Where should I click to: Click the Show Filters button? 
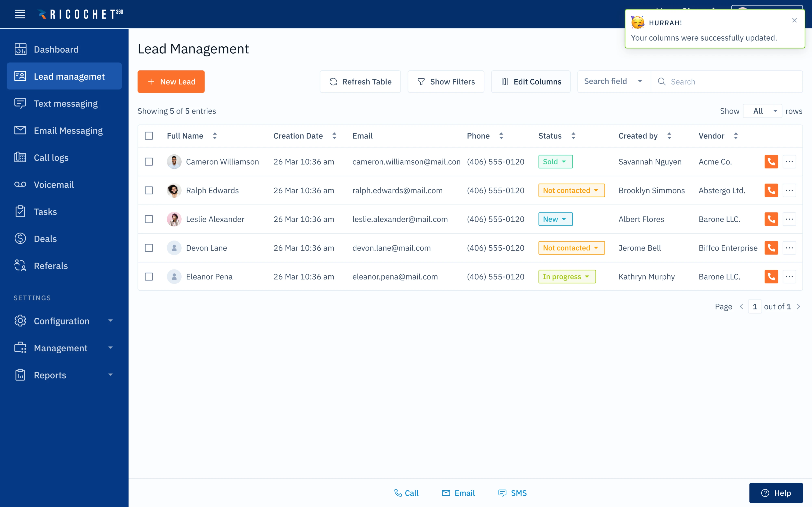point(446,81)
